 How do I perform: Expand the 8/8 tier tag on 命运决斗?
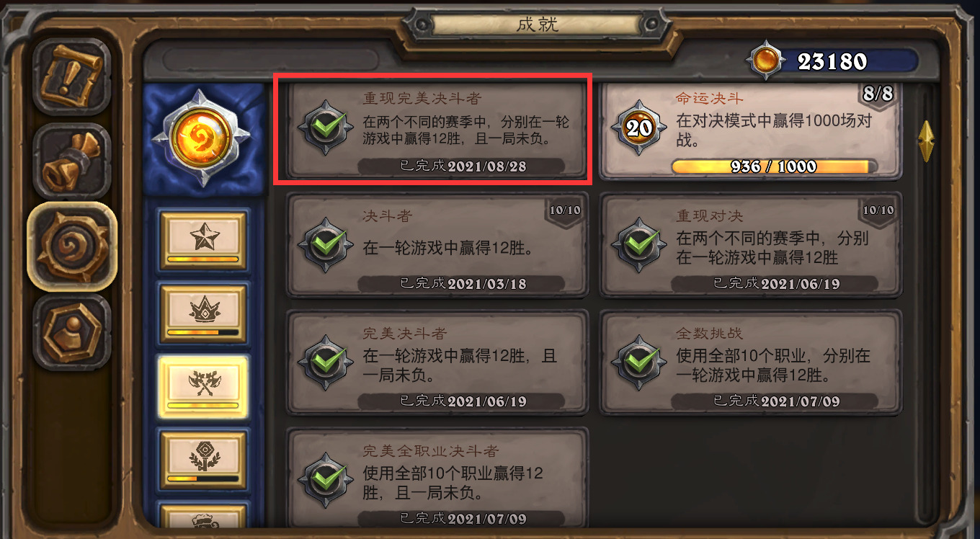tap(878, 94)
